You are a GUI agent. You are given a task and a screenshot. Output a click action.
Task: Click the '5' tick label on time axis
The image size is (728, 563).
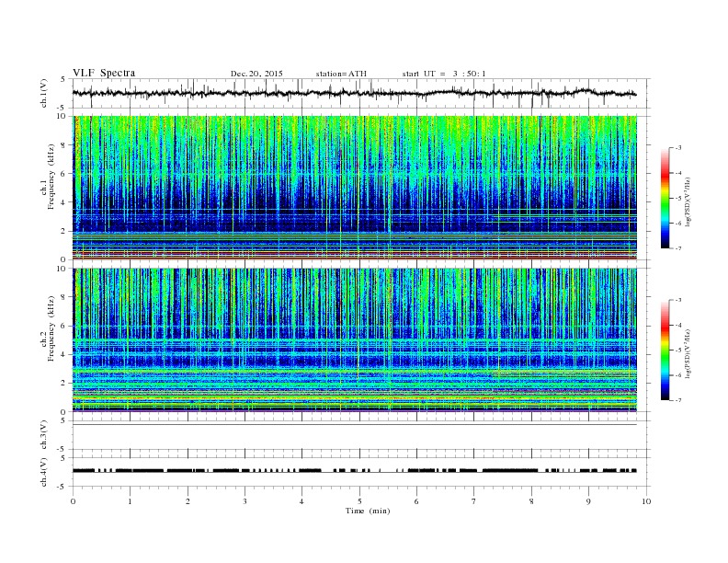[x=359, y=501]
